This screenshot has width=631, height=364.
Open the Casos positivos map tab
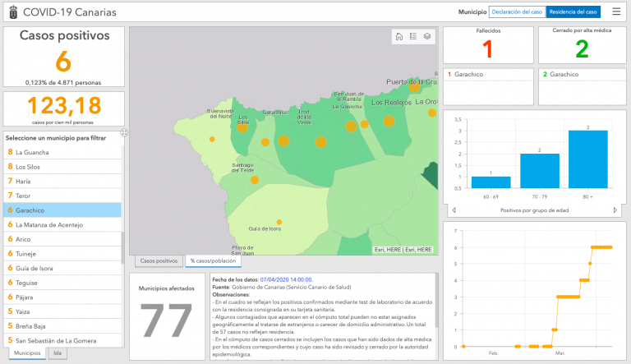pos(159,260)
